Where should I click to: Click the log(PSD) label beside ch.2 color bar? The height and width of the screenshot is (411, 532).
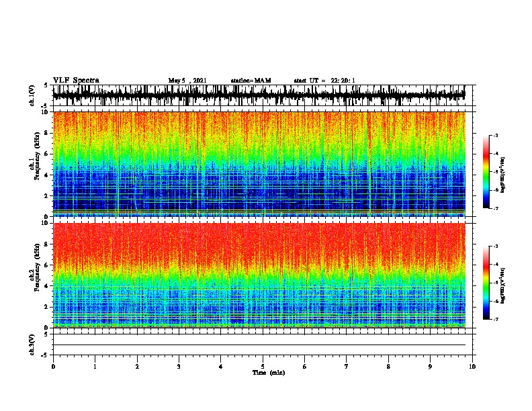click(x=503, y=285)
